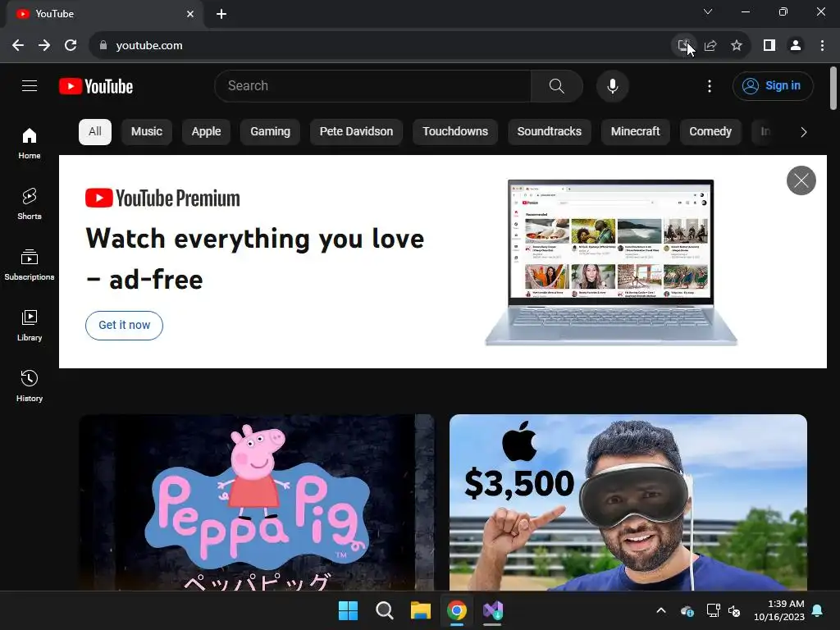Click the Sign in button
The image size is (840, 630).
tap(772, 85)
